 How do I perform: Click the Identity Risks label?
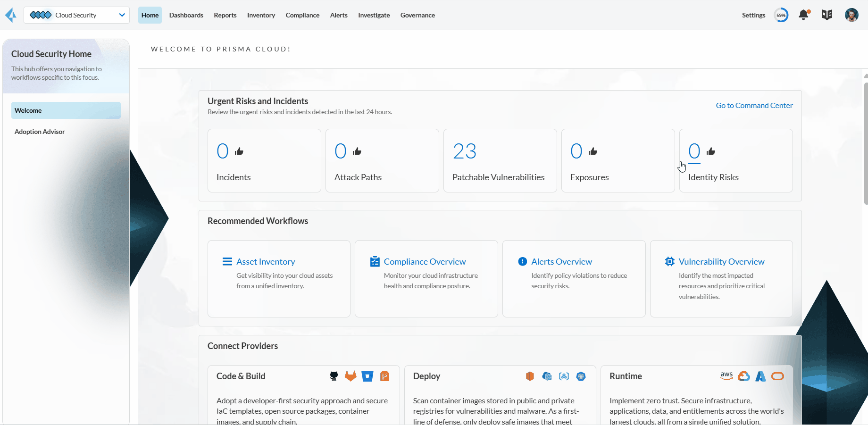point(713,177)
